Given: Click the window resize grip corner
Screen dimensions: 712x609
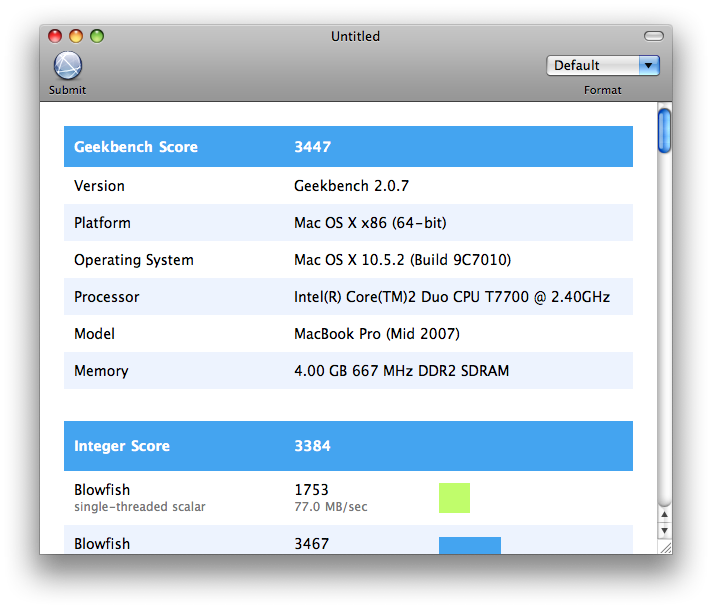Looking at the screenshot, I should [x=665, y=548].
